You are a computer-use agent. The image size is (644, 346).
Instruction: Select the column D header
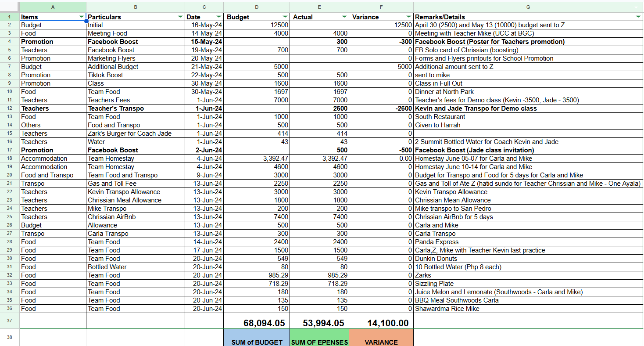257,7
